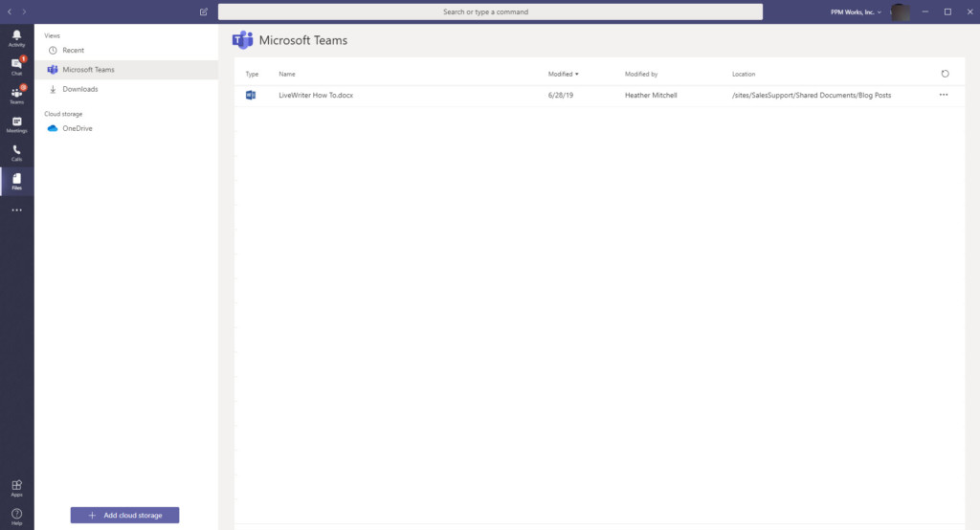Go to Teams in the left rail
980x530 pixels.
17,95
